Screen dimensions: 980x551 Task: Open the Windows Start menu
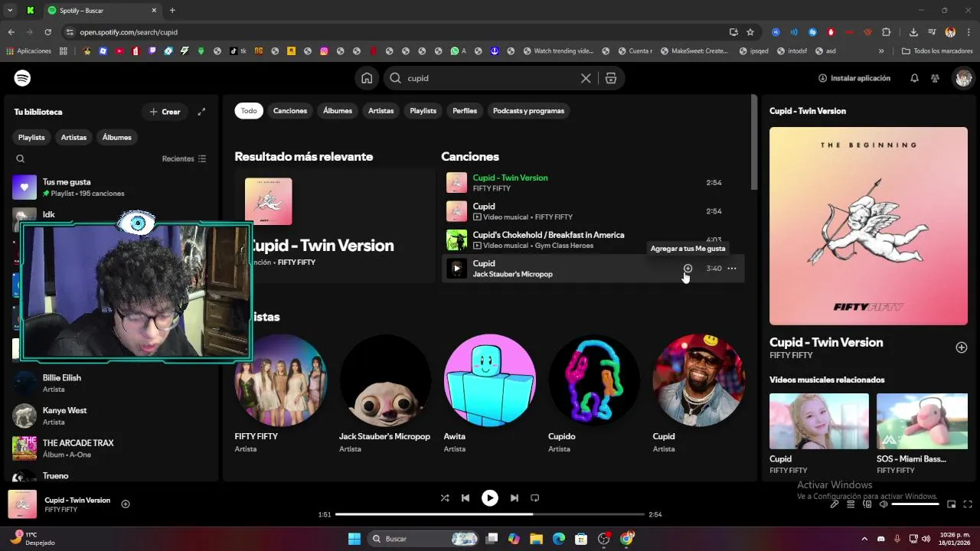click(x=354, y=539)
